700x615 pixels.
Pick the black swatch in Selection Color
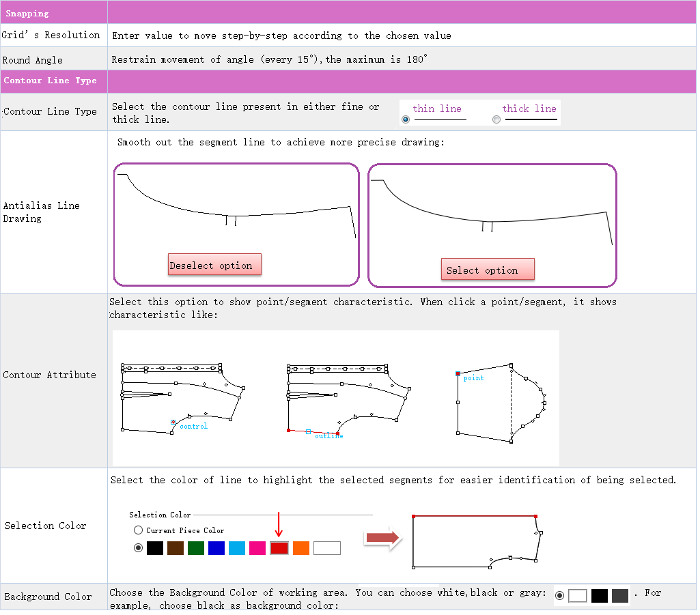click(155, 547)
